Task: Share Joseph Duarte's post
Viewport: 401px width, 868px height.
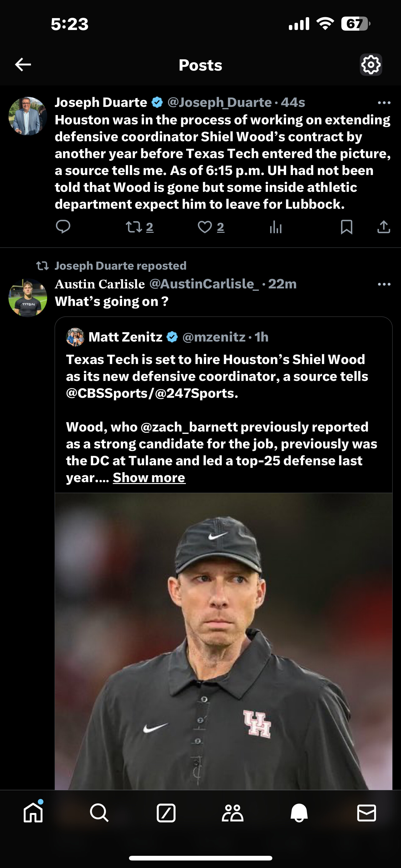Action: pyautogui.click(x=384, y=227)
